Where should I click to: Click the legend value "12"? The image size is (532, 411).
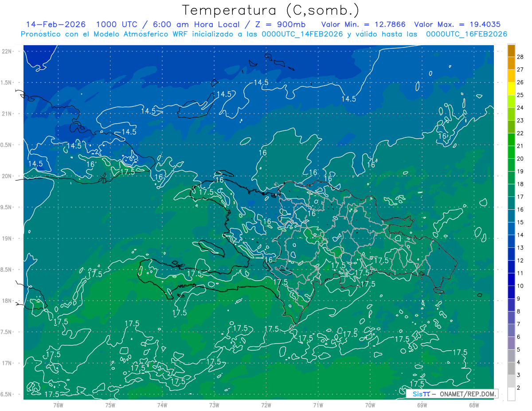520,260
